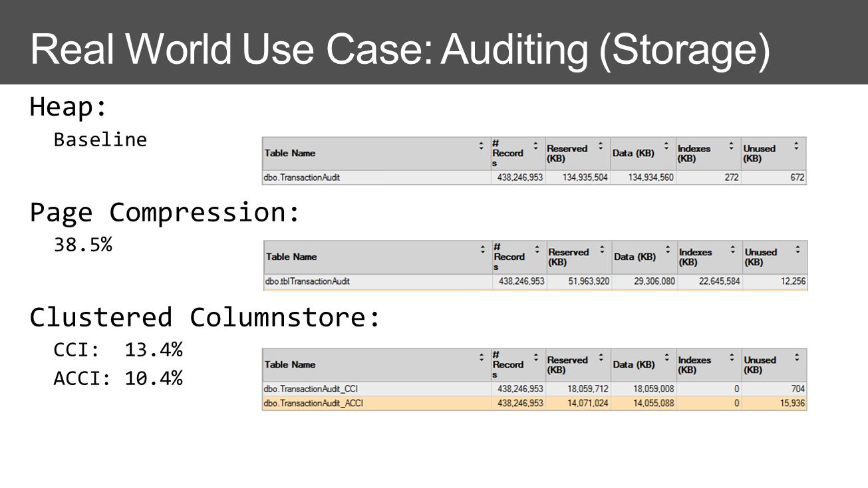The width and height of the screenshot is (868, 488).
Task: Sort # Records in Columnstore table
Action: [537, 357]
